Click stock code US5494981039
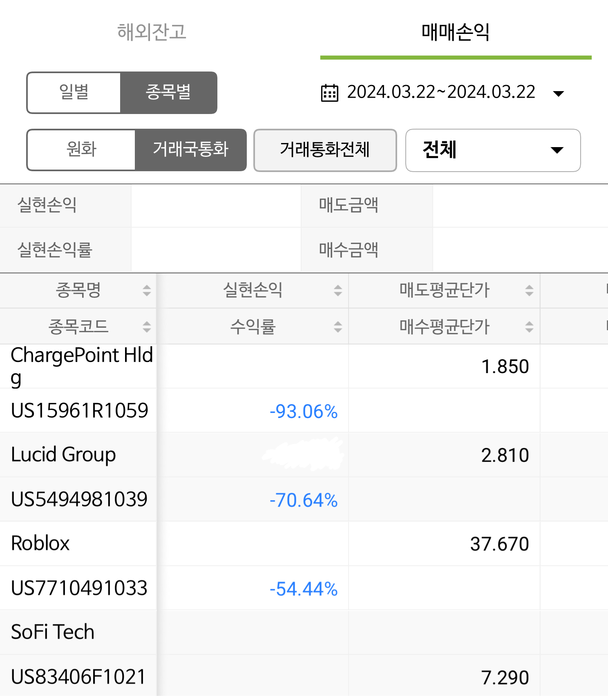This screenshot has height=700, width=608. (79, 499)
